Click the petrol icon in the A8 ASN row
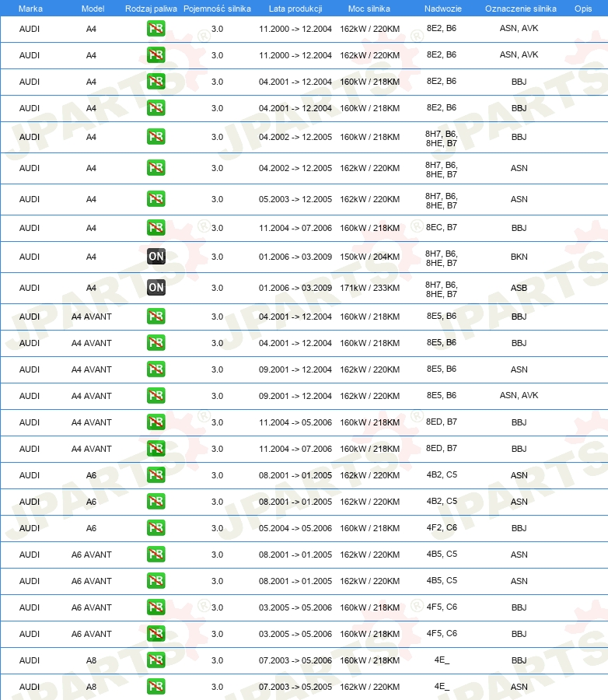This screenshot has width=608, height=700. click(155, 687)
